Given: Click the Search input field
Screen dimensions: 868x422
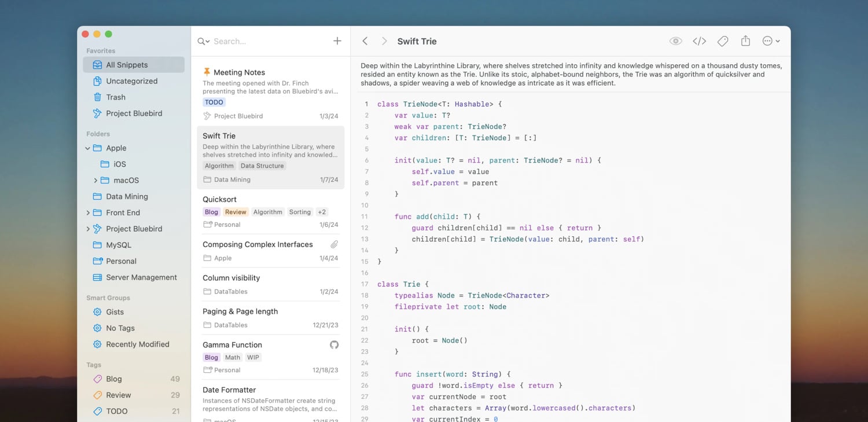Looking at the screenshot, I should (266, 41).
